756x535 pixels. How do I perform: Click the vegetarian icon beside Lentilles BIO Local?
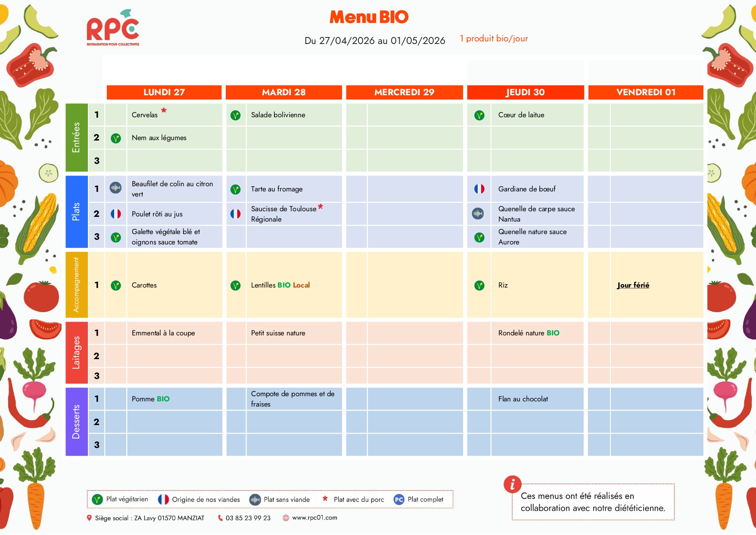pyautogui.click(x=235, y=285)
